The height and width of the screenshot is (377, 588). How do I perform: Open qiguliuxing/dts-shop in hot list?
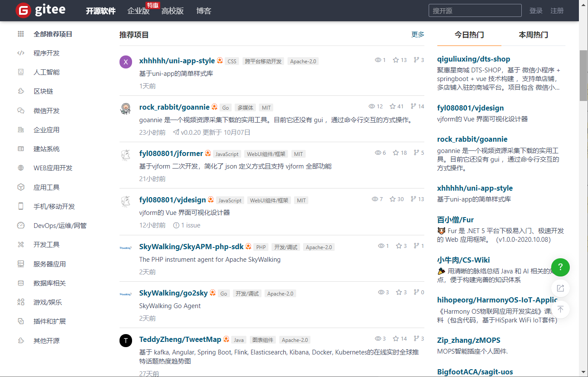pyautogui.click(x=474, y=59)
